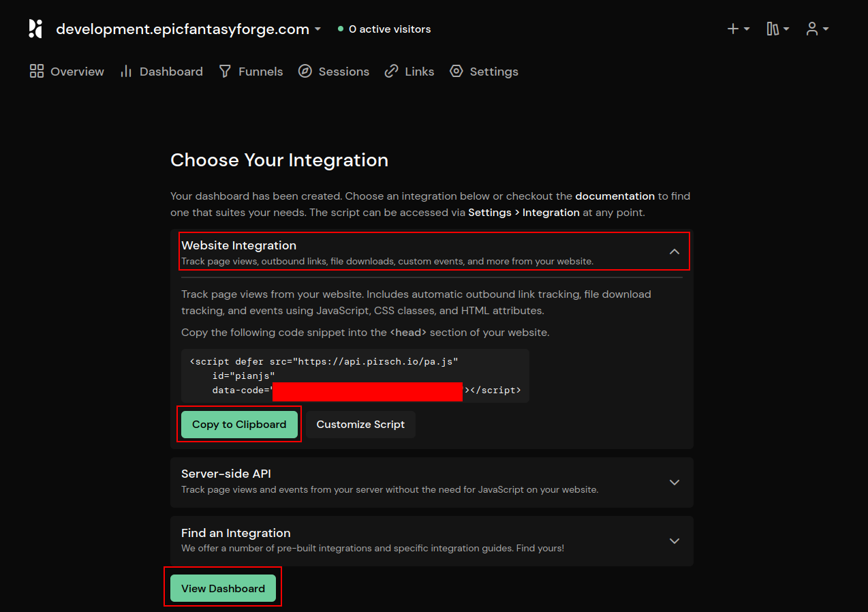
Task: Click Copy to Clipboard button
Action: [239, 425]
